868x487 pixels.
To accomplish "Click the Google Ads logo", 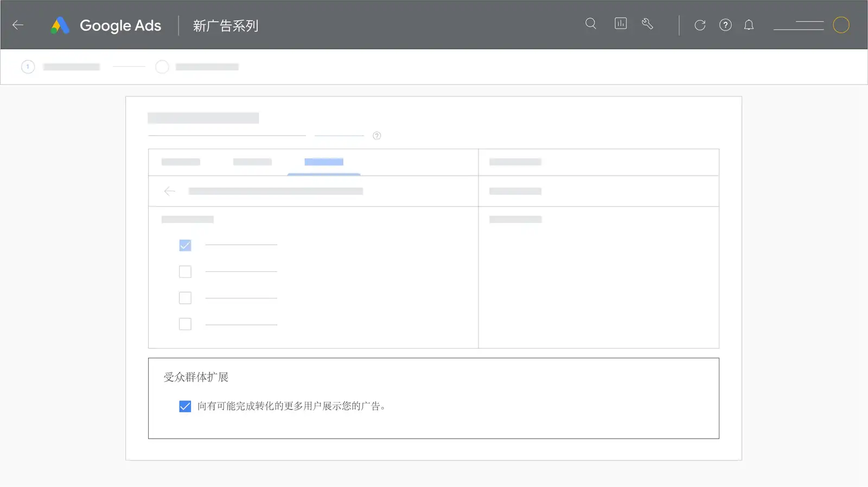I will (x=60, y=25).
